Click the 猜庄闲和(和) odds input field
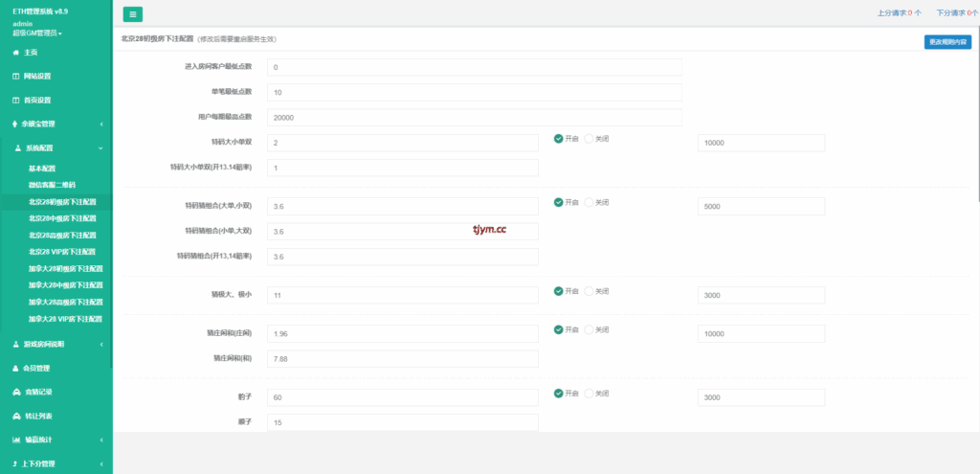This screenshot has width=980, height=474. (x=402, y=359)
